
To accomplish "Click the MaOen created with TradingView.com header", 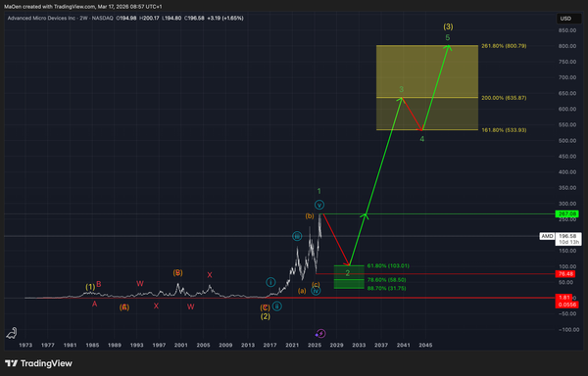I will tap(83, 7).
